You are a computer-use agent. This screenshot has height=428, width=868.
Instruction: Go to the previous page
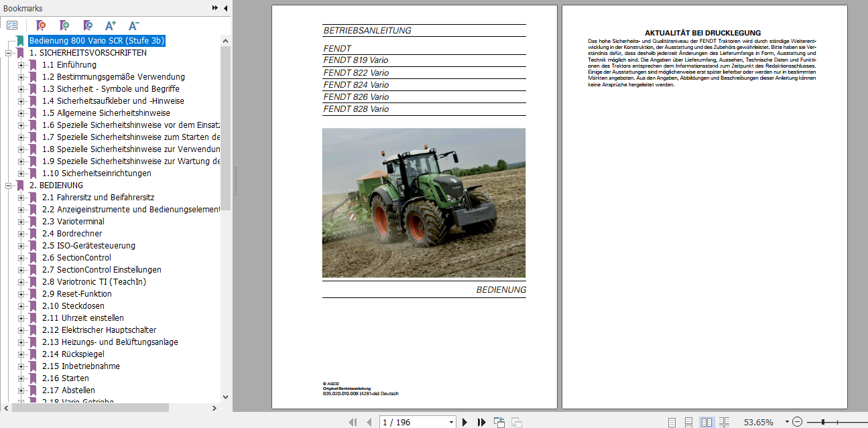point(368,422)
